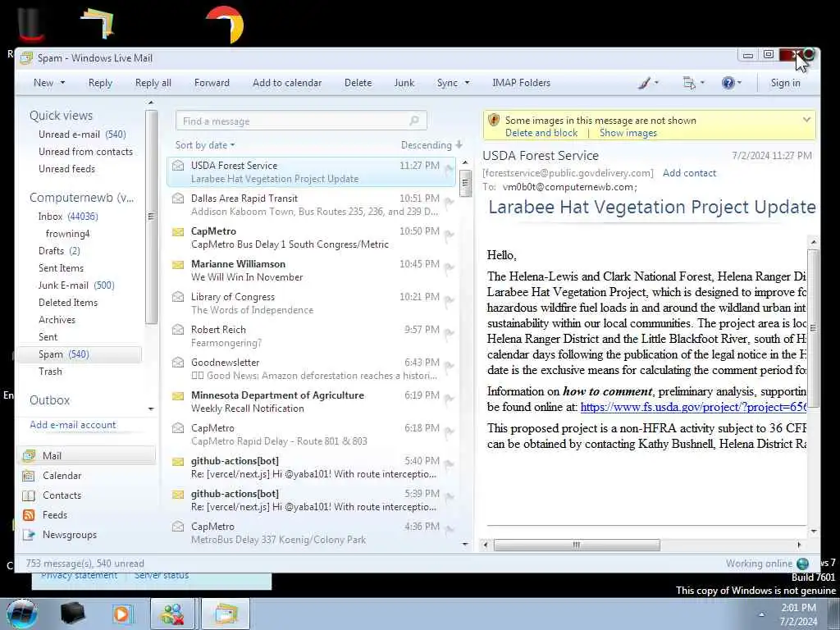
Task: Click Sign in button
Action: pos(785,83)
